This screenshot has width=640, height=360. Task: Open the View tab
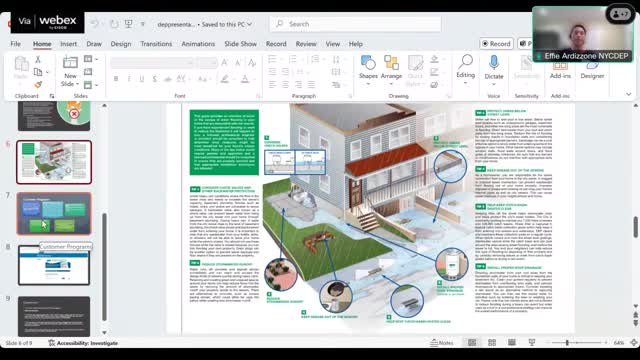[332, 44]
